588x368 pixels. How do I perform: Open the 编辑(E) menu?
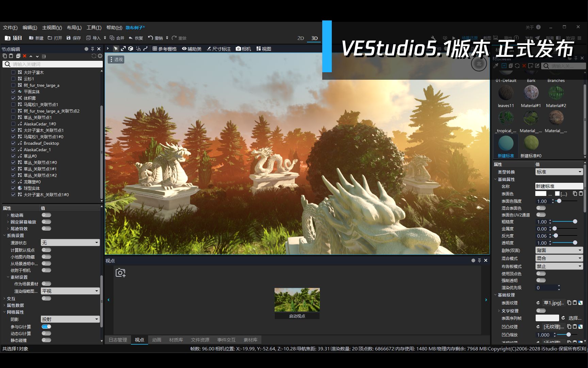point(30,28)
